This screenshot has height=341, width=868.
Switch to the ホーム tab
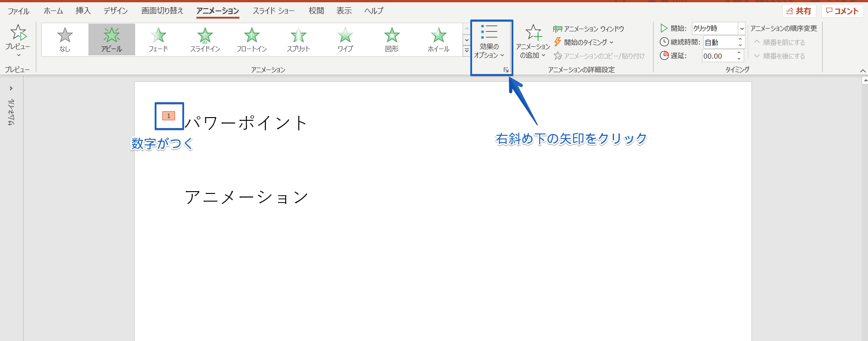point(53,10)
